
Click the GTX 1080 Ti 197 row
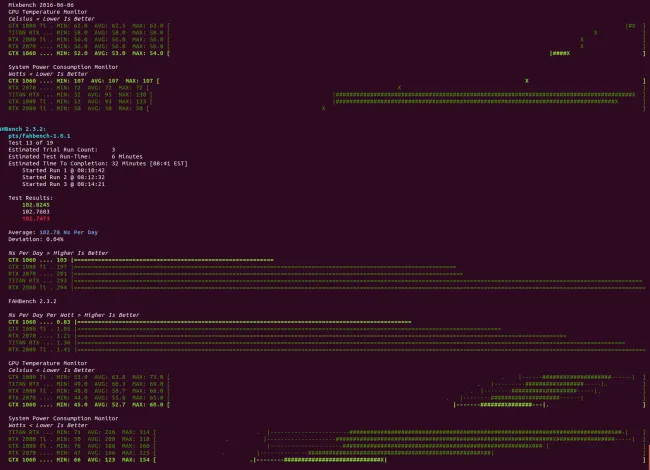point(232,267)
